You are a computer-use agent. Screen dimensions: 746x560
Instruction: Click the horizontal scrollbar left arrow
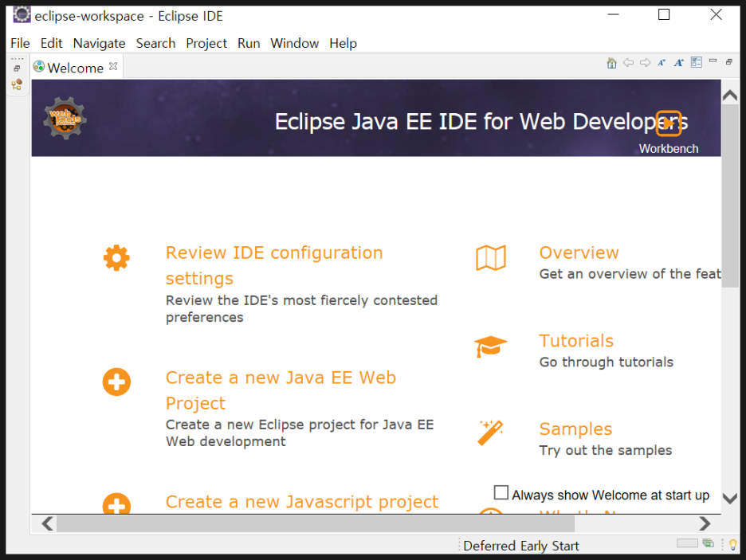point(47,524)
